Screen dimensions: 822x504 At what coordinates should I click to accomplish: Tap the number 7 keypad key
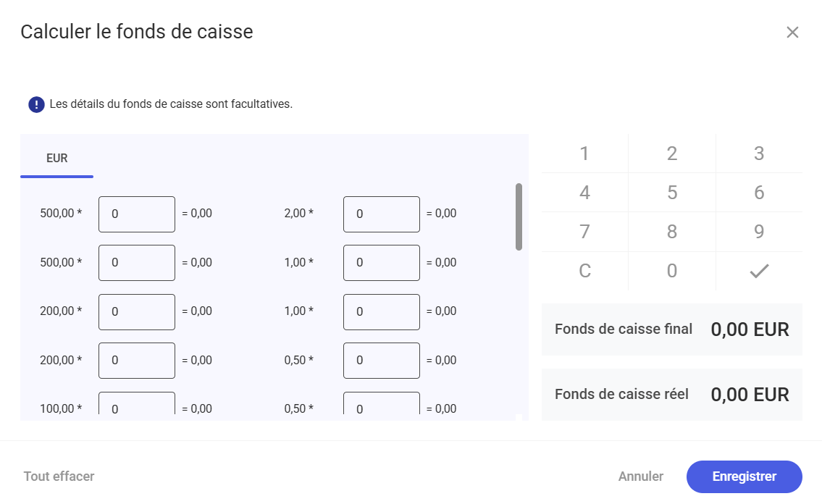(584, 232)
